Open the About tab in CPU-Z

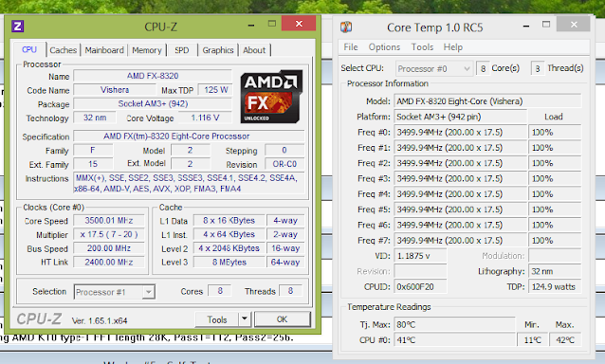coord(254,50)
